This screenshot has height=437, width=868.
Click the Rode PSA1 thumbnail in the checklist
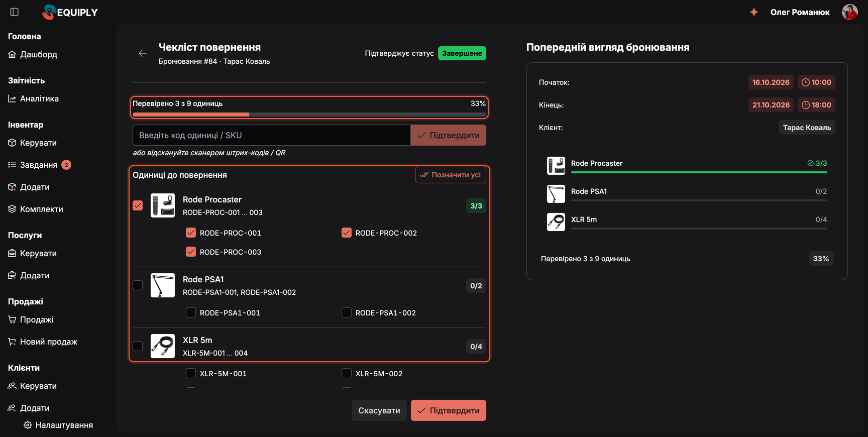coord(163,285)
